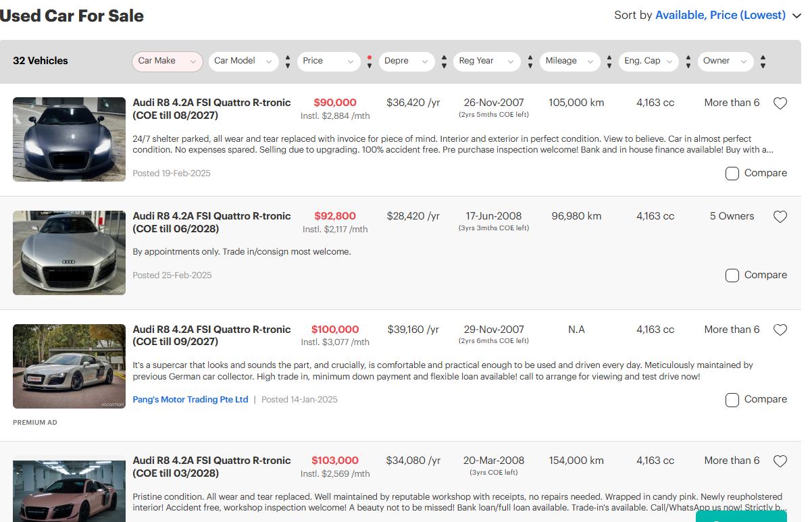Sort Owner ascending with up arrow

(763, 57)
